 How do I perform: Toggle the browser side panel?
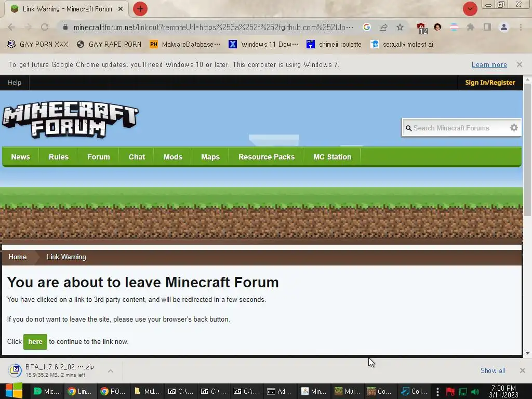487,27
